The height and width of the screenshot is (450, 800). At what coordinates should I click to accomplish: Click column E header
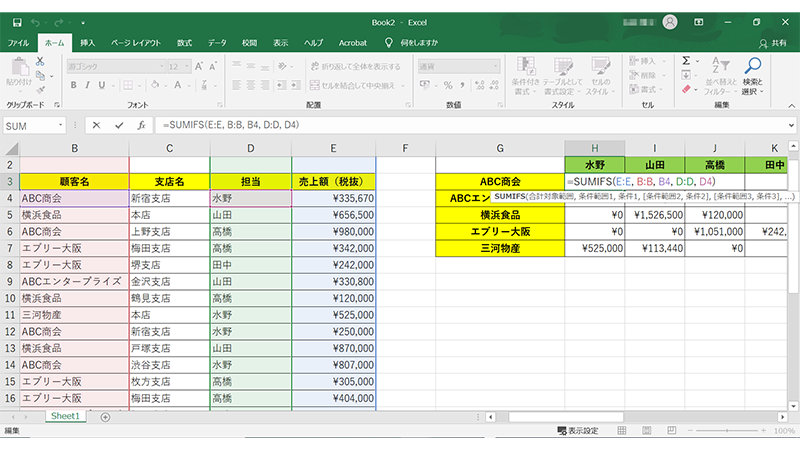coord(333,148)
